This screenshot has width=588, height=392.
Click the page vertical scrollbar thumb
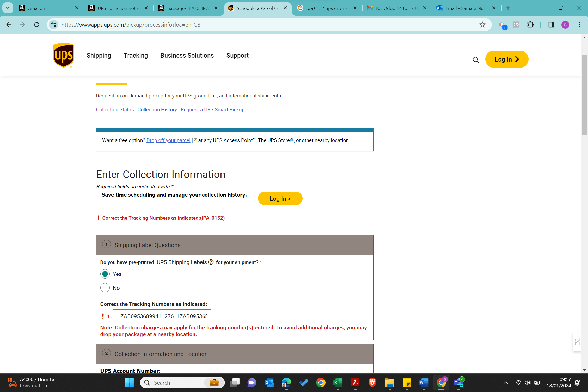tap(585, 95)
